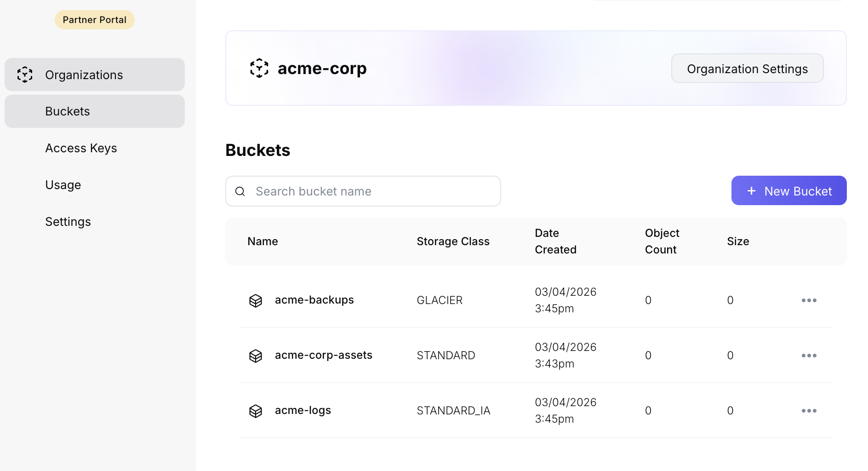Expand the acme-logs actions menu

[809, 411]
